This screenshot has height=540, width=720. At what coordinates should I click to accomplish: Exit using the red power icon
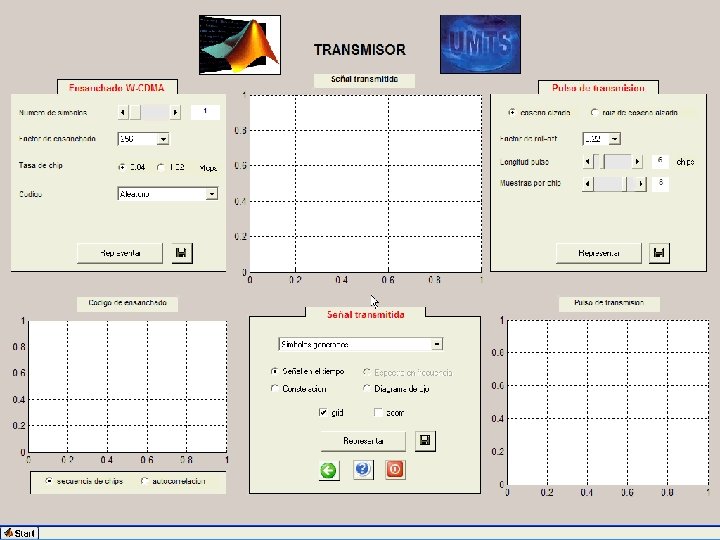[395, 470]
